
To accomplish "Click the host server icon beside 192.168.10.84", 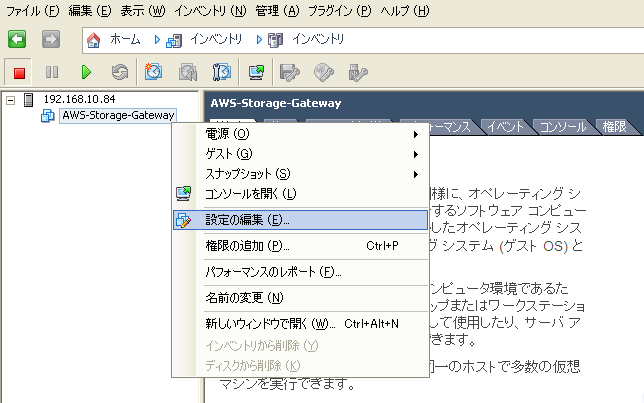I will [x=28, y=99].
